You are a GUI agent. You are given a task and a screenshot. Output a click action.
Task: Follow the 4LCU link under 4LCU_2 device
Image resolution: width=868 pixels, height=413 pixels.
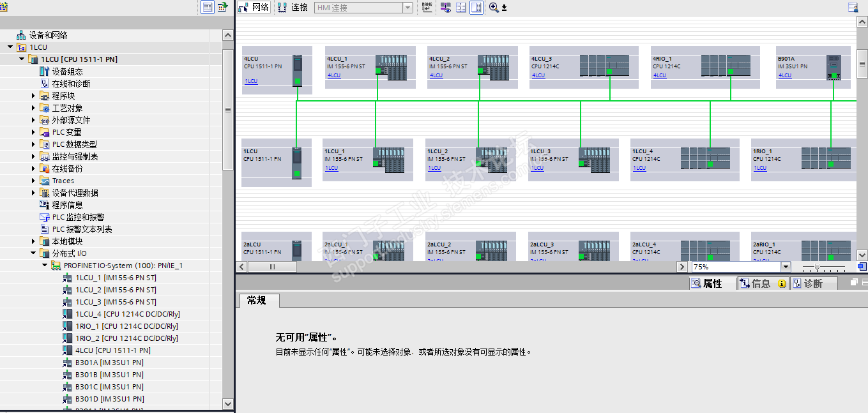click(436, 75)
